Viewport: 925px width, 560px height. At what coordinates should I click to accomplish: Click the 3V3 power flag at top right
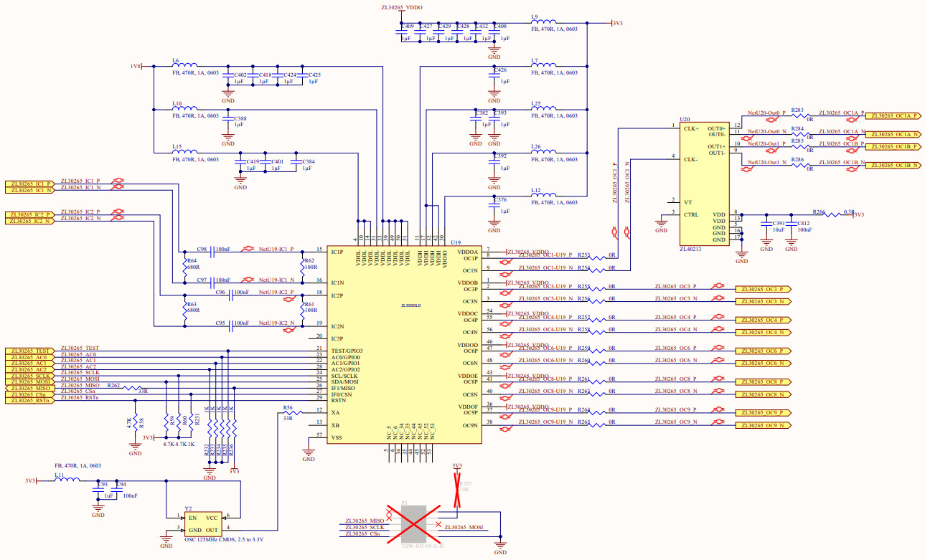[615, 23]
